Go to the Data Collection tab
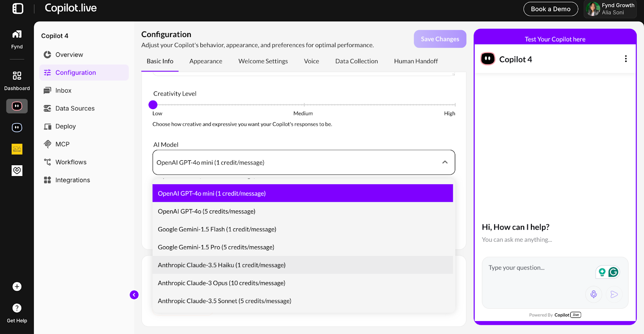Image resolution: width=644 pixels, height=334 pixels. pos(357,61)
